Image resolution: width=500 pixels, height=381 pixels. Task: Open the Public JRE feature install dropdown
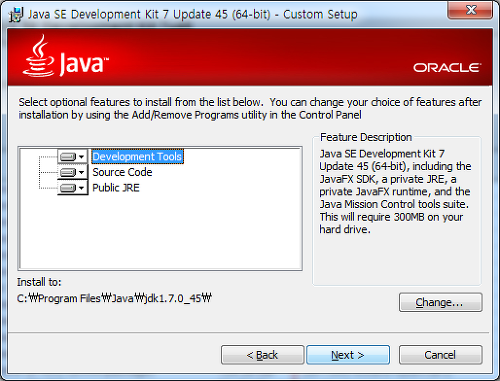point(73,188)
